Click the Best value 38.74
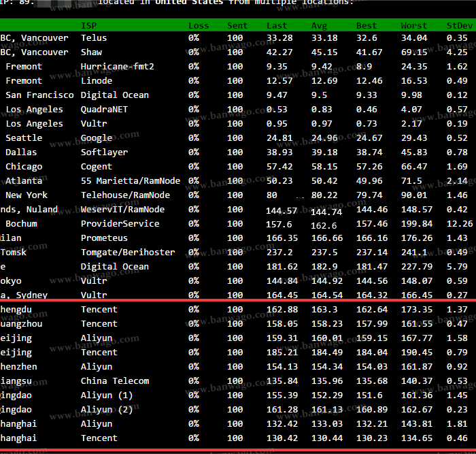The image size is (476, 454). (x=369, y=152)
